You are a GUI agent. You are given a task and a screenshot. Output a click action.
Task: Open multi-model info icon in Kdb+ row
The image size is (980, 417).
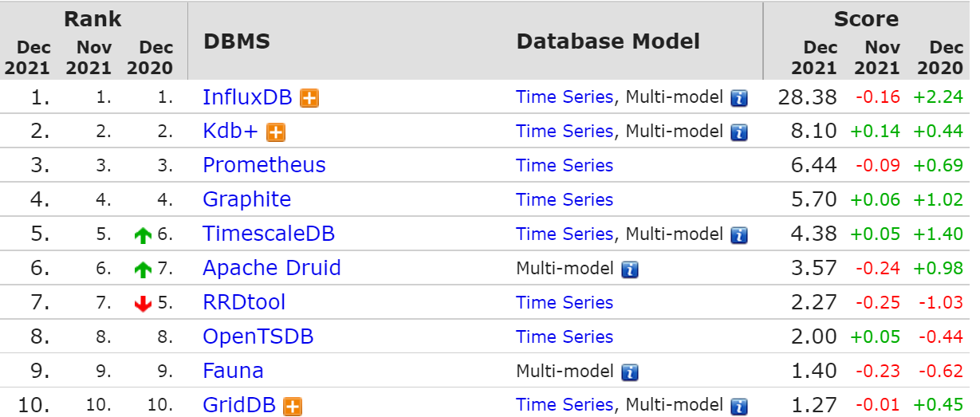[x=739, y=132]
